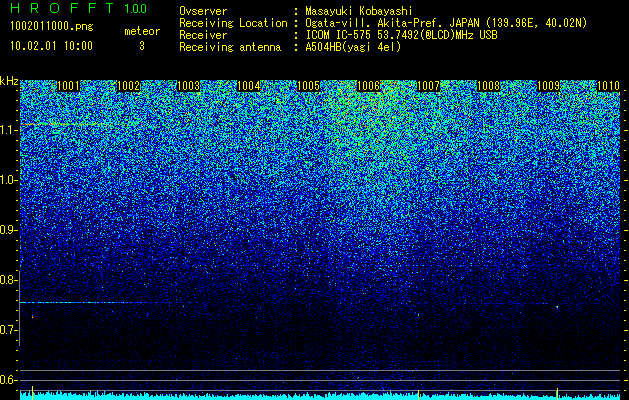Click the 1010 time marker
This screenshot has height=400, width=629.
pyautogui.click(x=609, y=86)
